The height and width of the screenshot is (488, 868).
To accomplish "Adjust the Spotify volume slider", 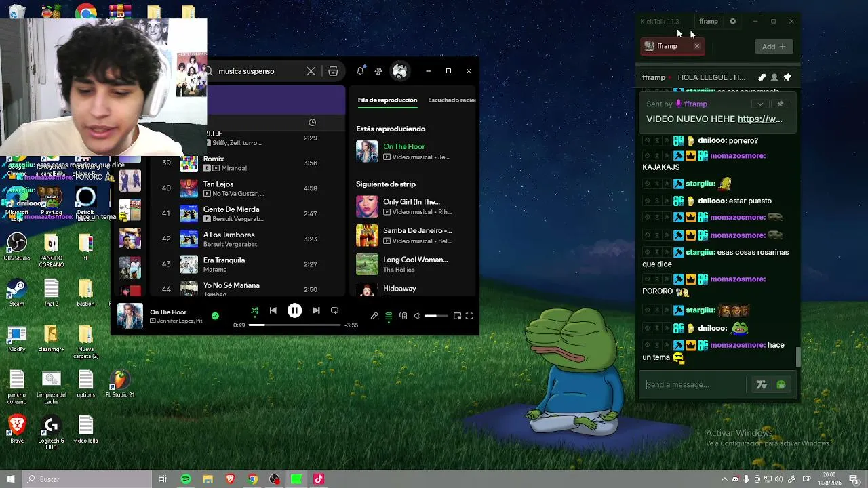I will [436, 316].
